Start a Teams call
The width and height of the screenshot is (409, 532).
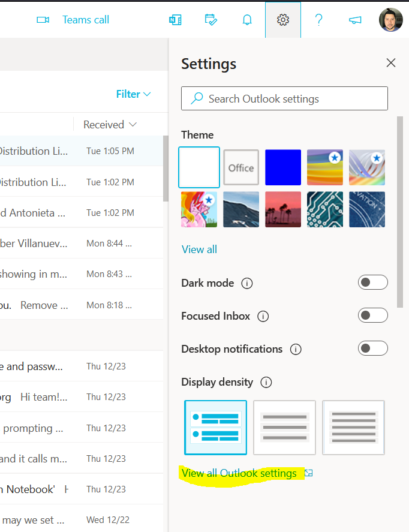73,20
